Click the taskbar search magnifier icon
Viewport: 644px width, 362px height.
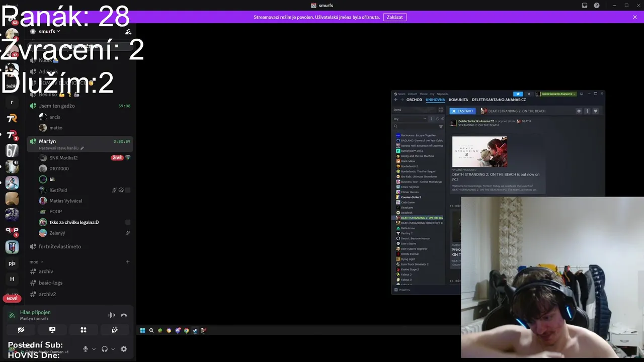coord(151,330)
